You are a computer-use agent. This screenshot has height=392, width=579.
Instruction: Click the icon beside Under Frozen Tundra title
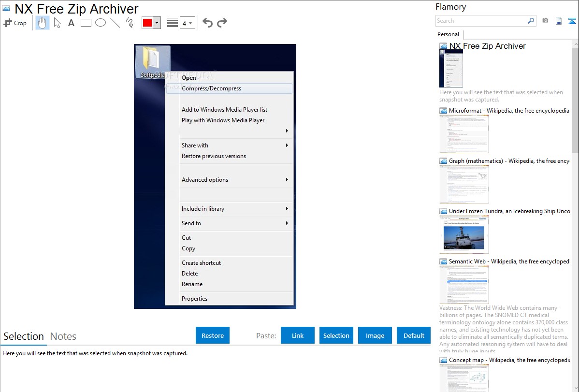pos(443,211)
